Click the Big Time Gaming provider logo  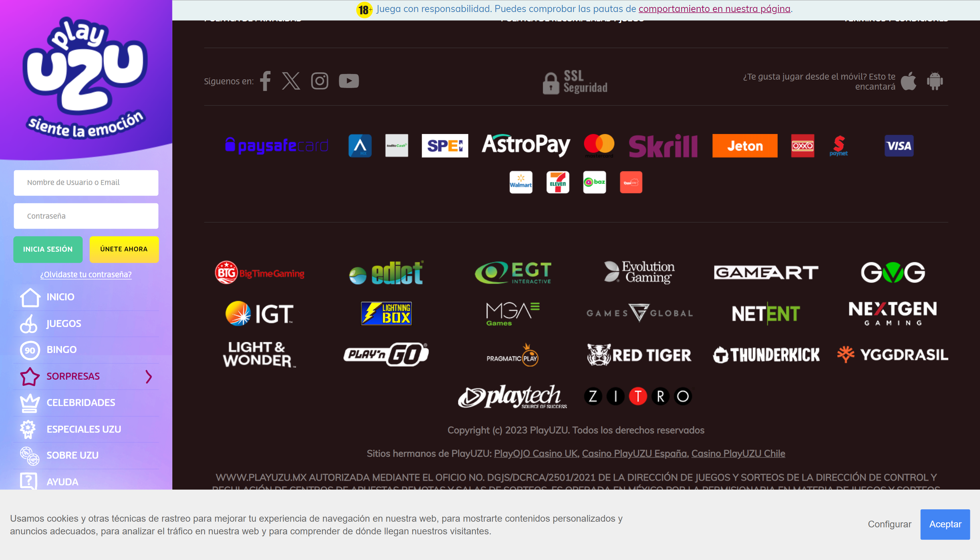(x=260, y=273)
